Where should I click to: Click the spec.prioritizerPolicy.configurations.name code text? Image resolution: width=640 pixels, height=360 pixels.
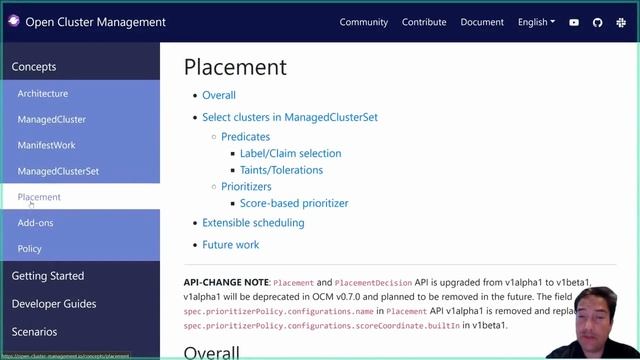pos(278,311)
